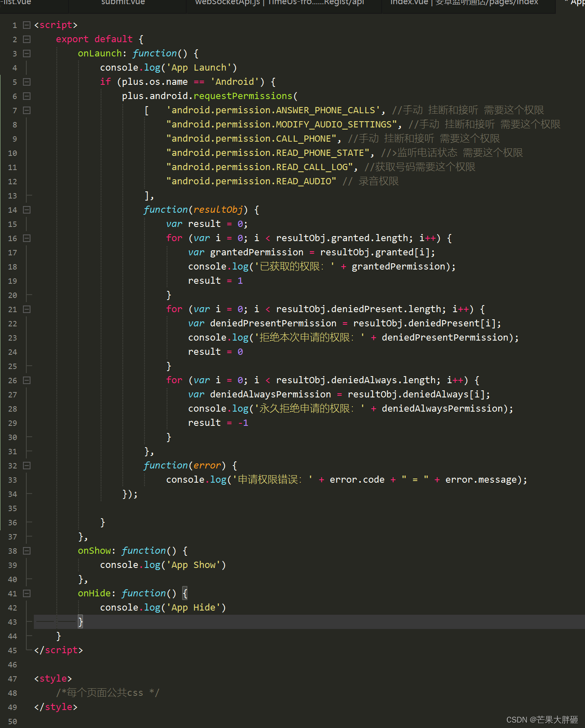Click line number 35 in the gutter
The width and height of the screenshot is (585, 728).
click(13, 508)
